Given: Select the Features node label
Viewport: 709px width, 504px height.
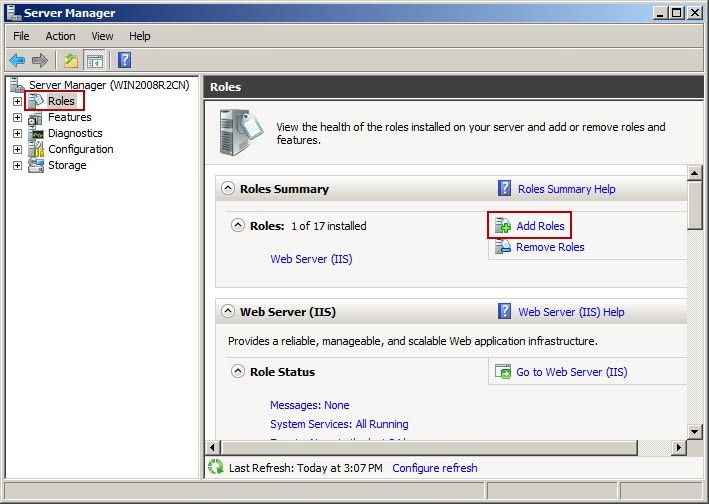Looking at the screenshot, I should point(70,117).
